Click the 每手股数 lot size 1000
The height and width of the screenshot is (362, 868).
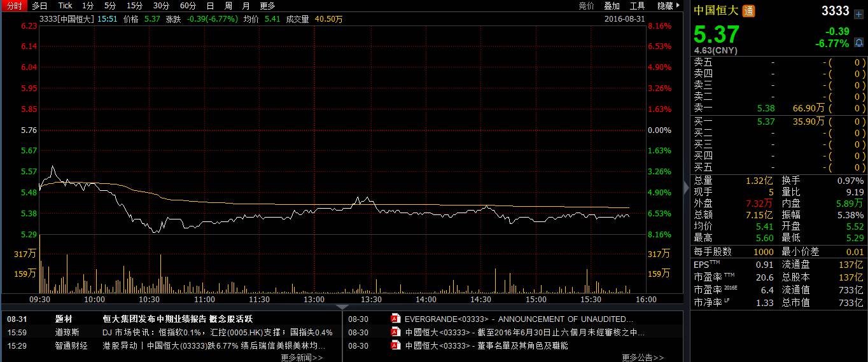click(764, 251)
